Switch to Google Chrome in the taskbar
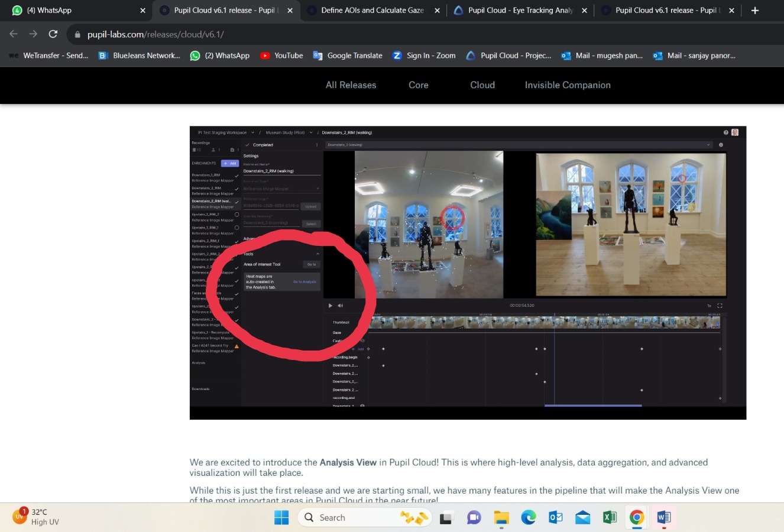Viewport: 784px width, 532px height. (637, 518)
